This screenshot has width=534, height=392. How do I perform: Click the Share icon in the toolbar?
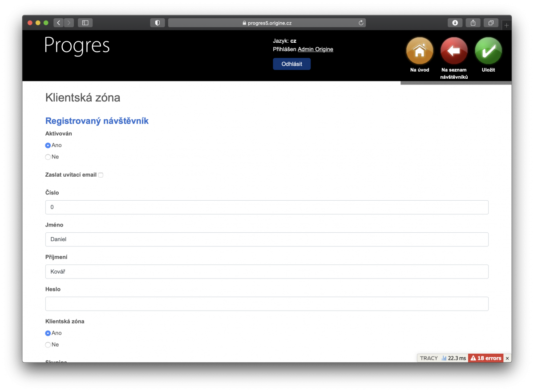pyautogui.click(x=473, y=22)
